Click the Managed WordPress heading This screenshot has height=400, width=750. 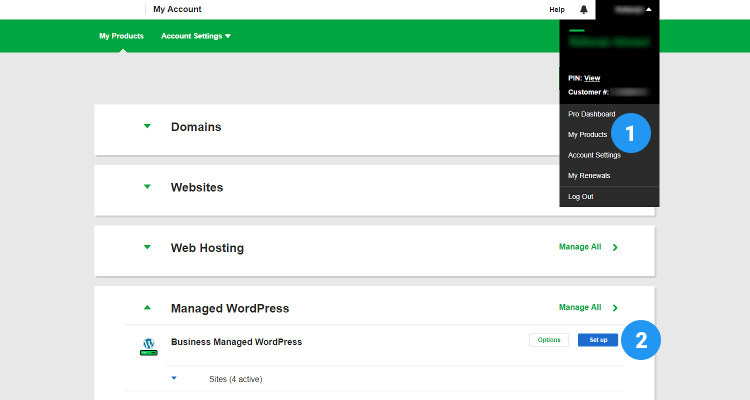point(230,308)
